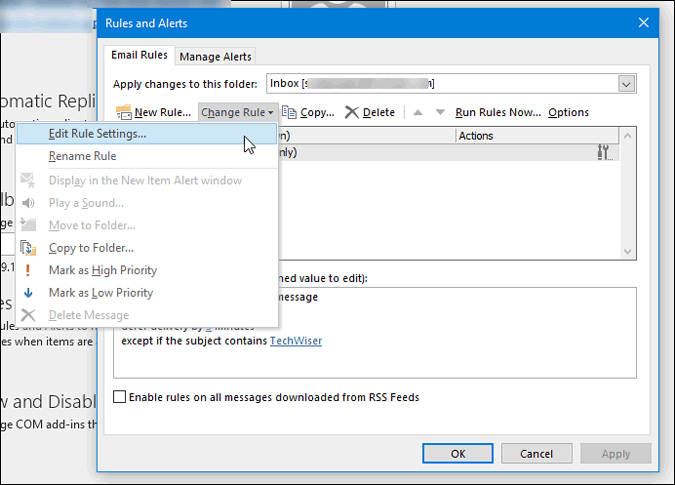Select the rule row in the list
The height and width of the screenshot is (485, 675).
tap(448, 152)
